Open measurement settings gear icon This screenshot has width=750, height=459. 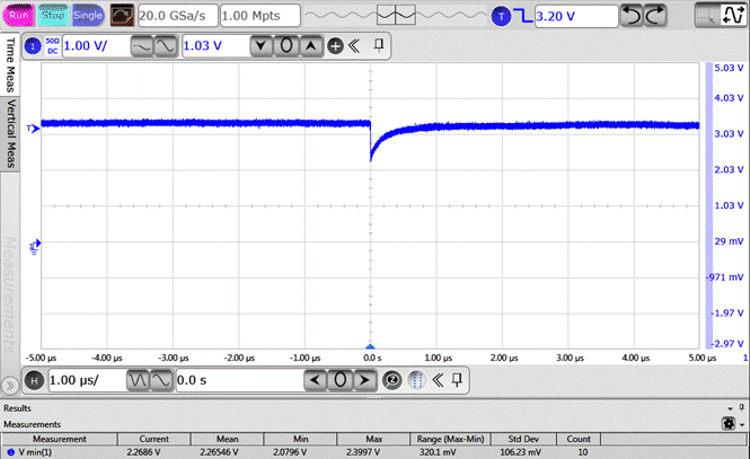click(728, 424)
